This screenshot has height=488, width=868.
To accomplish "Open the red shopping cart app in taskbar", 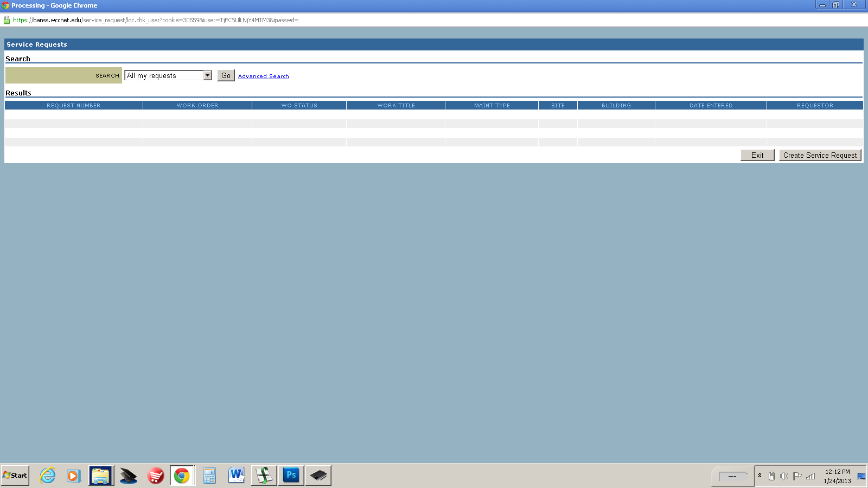I will click(x=156, y=476).
